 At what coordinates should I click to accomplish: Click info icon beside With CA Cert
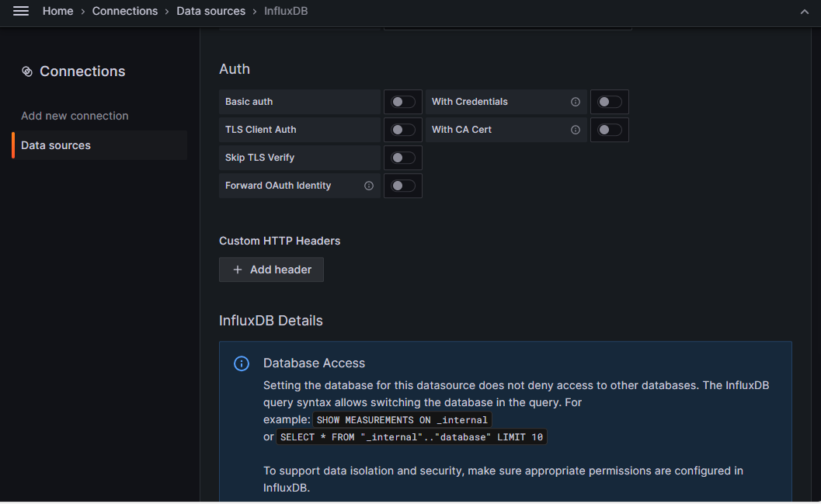click(x=576, y=130)
